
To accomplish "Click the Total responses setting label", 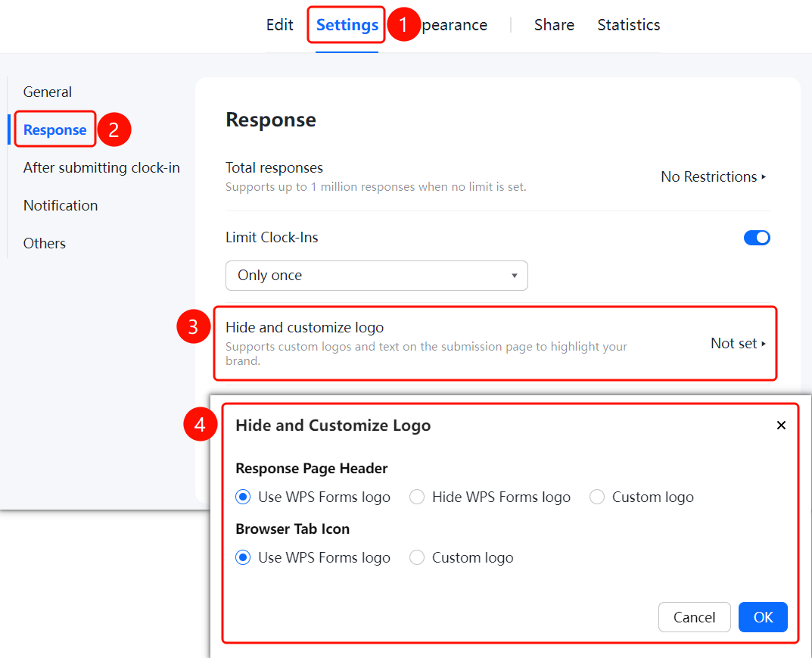I will [x=274, y=167].
